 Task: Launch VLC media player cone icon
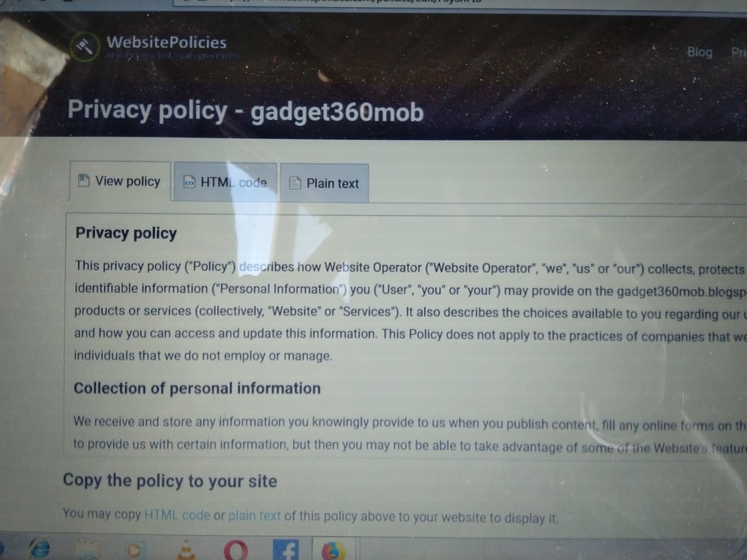click(186, 550)
